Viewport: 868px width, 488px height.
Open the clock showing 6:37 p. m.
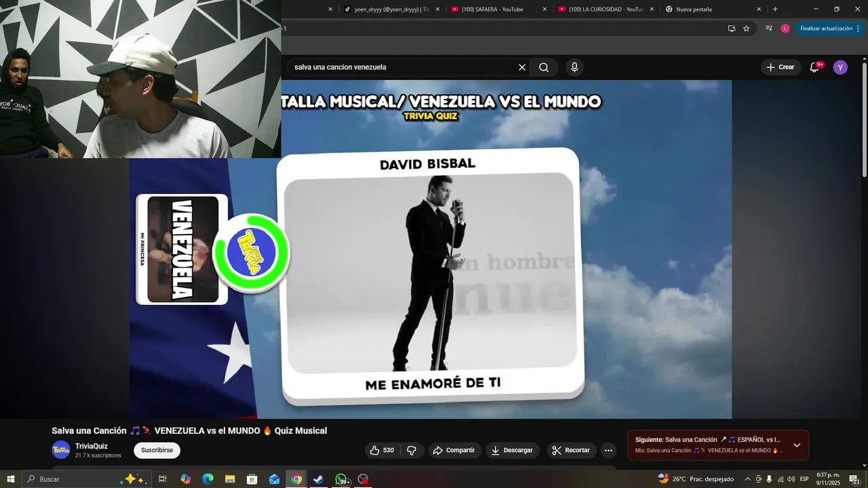(x=828, y=479)
